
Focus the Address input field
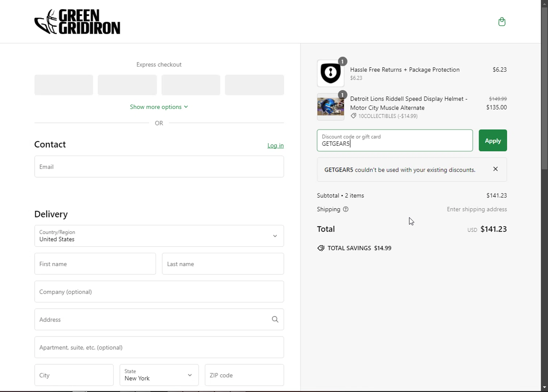pyautogui.click(x=159, y=319)
